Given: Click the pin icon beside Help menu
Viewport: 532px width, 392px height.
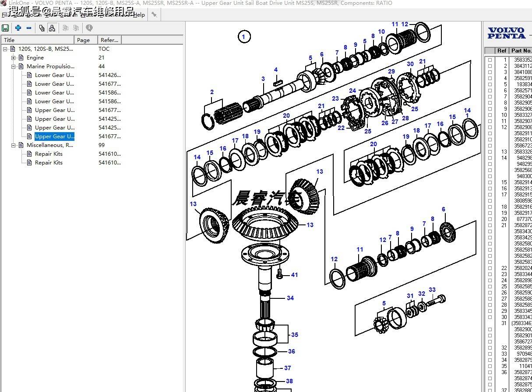Looking at the screenshot, I should pyautogui.click(x=154, y=14).
